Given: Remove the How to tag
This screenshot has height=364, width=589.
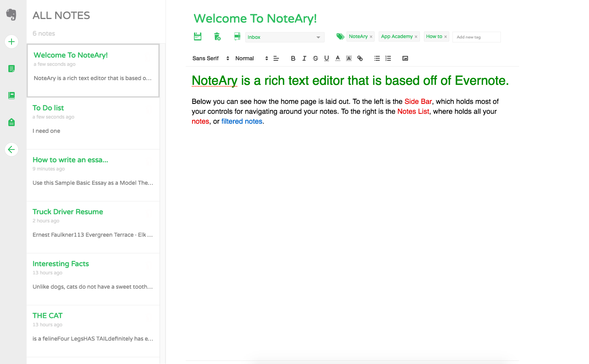Looking at the screenshot, I should pyautogui.click(x=446, y=37).
